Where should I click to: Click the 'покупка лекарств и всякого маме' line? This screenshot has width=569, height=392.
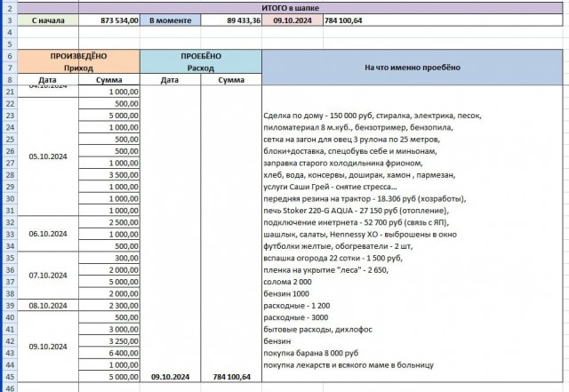pyautogui.click(x=349, y=365)
